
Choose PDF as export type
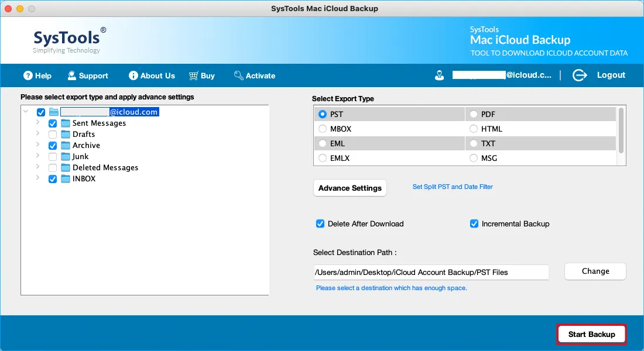(473, 114)
